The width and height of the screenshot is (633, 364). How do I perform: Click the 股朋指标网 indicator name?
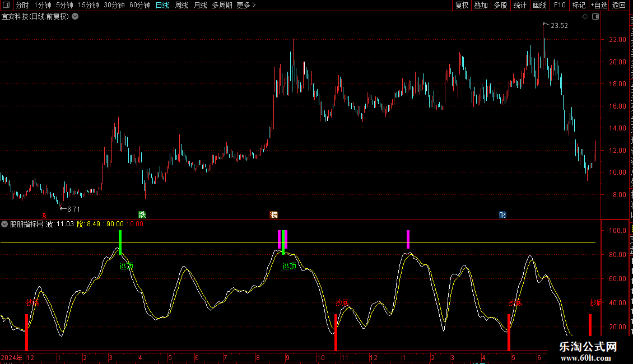click(x=27, y=224)
